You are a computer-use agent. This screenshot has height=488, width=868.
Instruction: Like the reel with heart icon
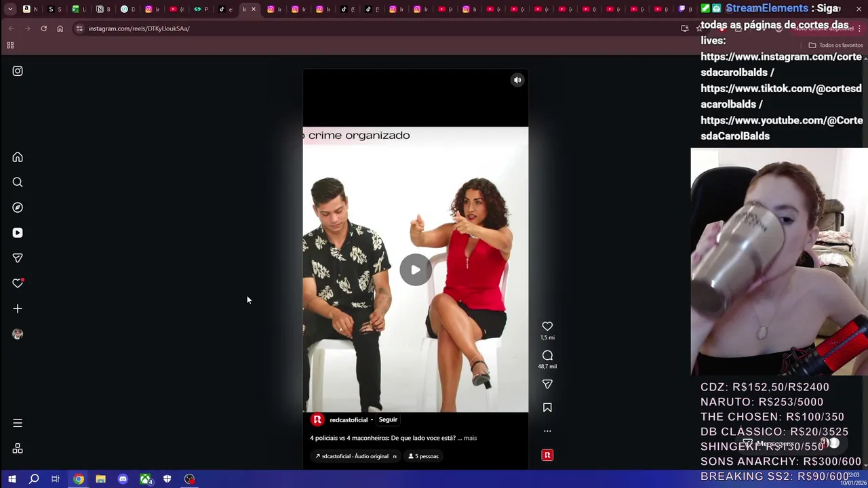[x=547, y=326]
